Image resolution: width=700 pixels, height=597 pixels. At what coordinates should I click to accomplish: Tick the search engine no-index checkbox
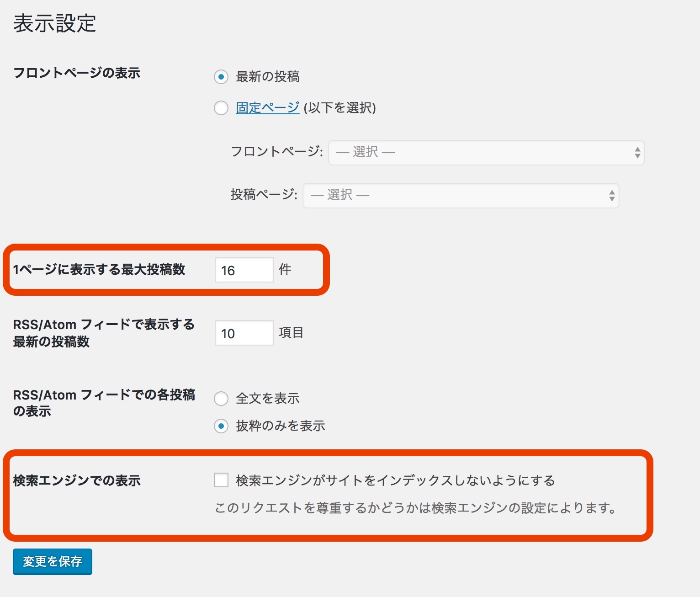point(221,480)
